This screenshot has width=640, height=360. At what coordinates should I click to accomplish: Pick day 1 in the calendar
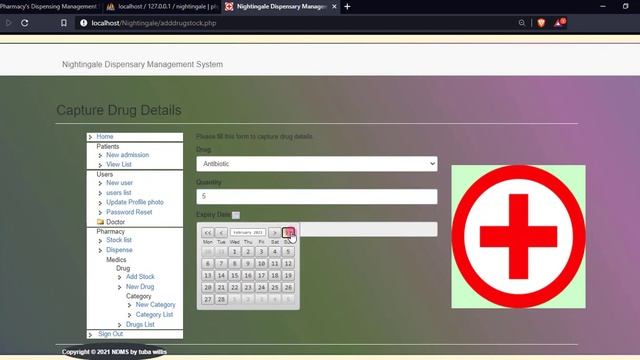coord(235,252)
